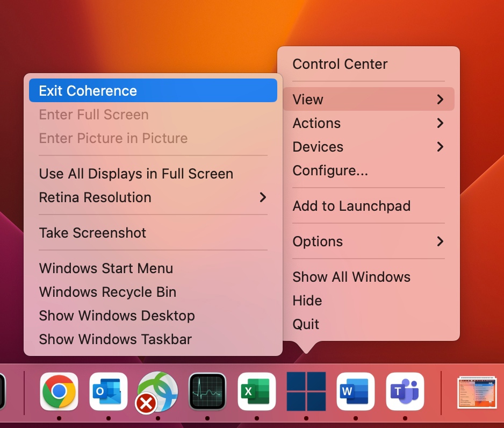
Task: Expand the Retina Resolution submenu
Action: click(x=153, y=197)
